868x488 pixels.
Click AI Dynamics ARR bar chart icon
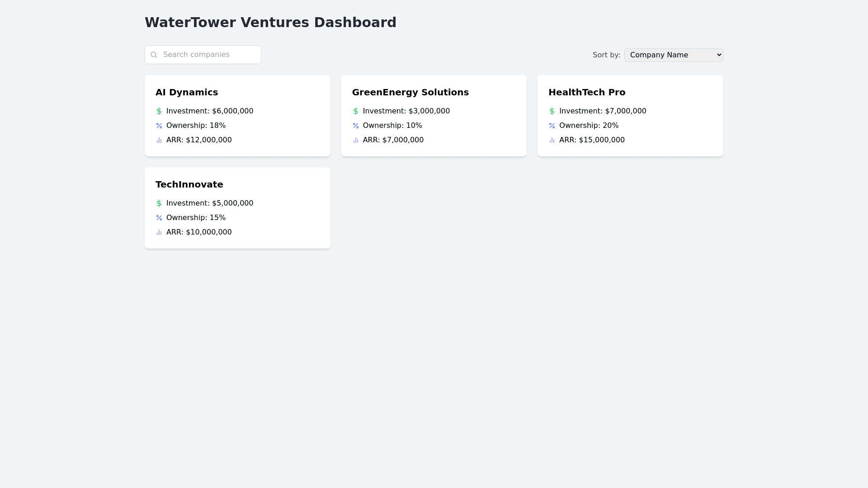pos(159,140)
